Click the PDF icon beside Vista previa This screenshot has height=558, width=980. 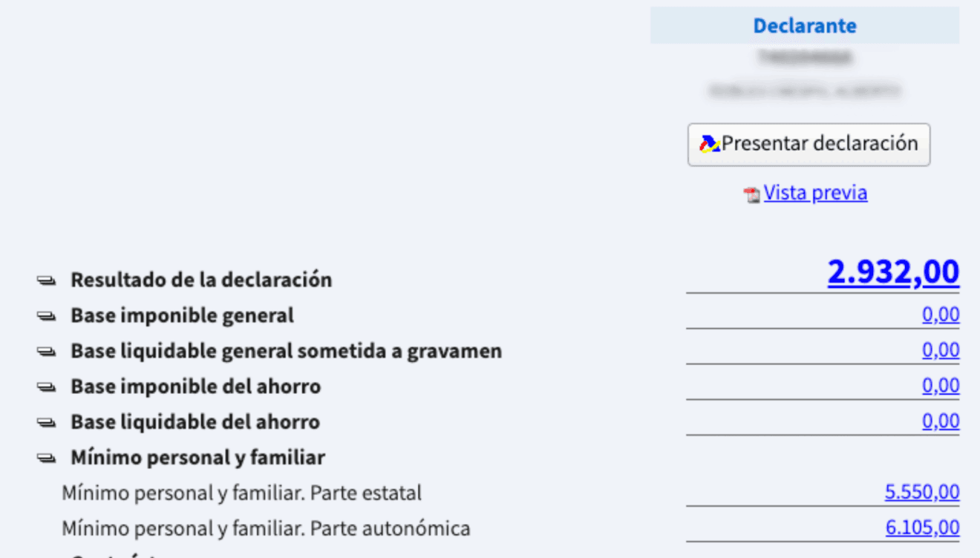(752, 195)
